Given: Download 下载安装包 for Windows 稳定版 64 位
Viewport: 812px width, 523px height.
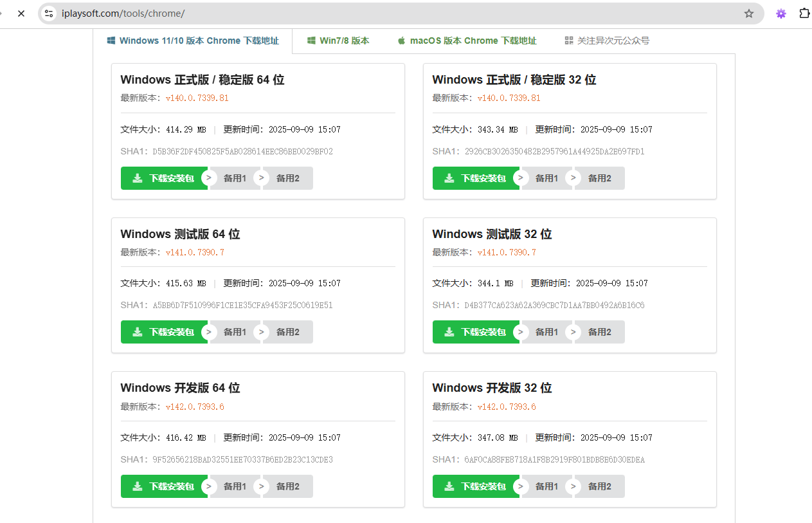Looking at the screenshot, I should coord(164,178).
